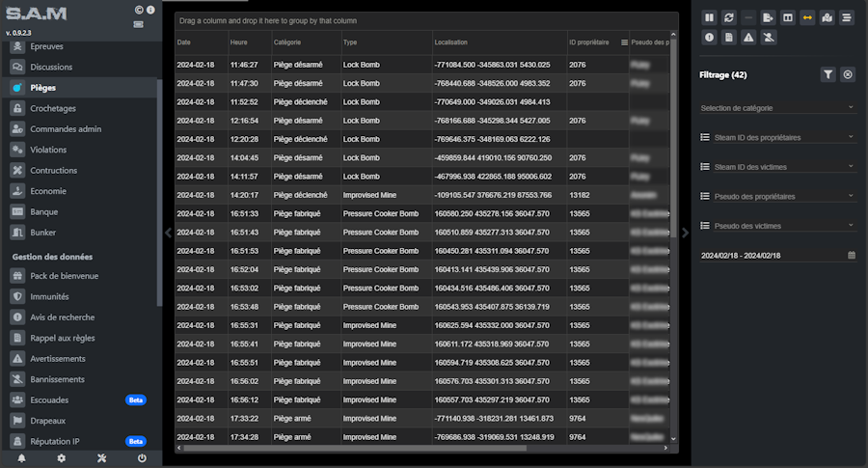This screenshot has width=868, height=468.
Task: Click the export file icon
Action: tap(769, 17)
